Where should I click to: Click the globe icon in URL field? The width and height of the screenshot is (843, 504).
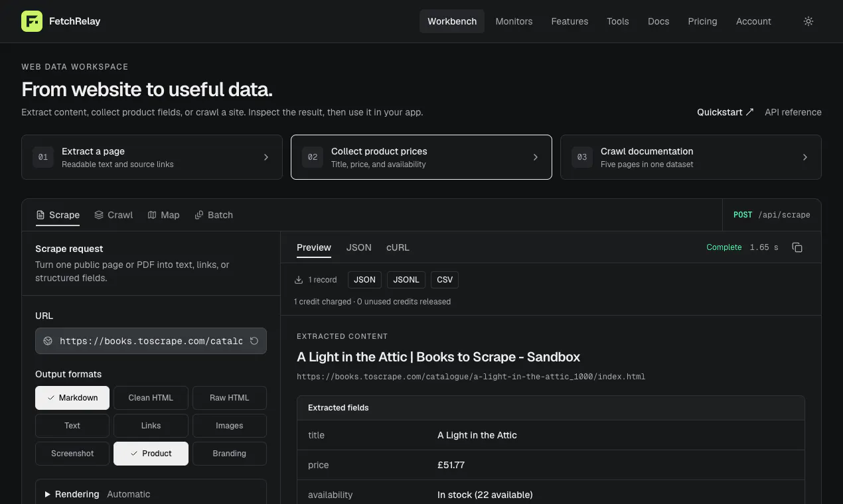click(48, 341)
